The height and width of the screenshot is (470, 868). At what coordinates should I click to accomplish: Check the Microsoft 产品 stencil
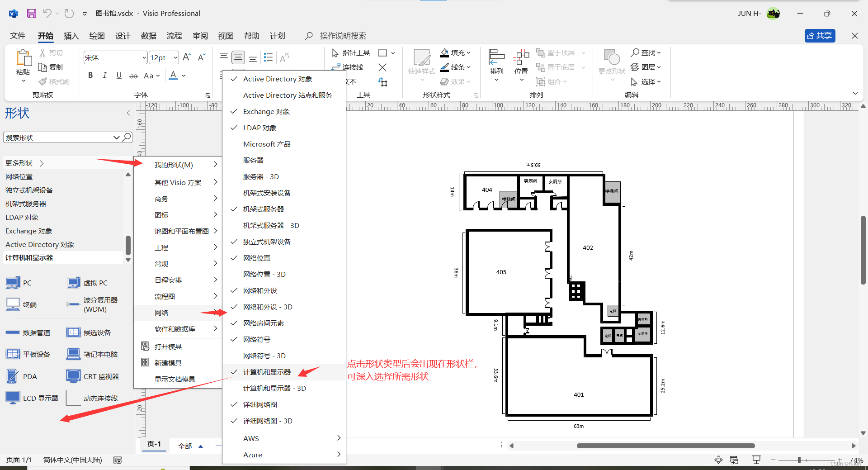pyautogui.click(x=284, y=144)
